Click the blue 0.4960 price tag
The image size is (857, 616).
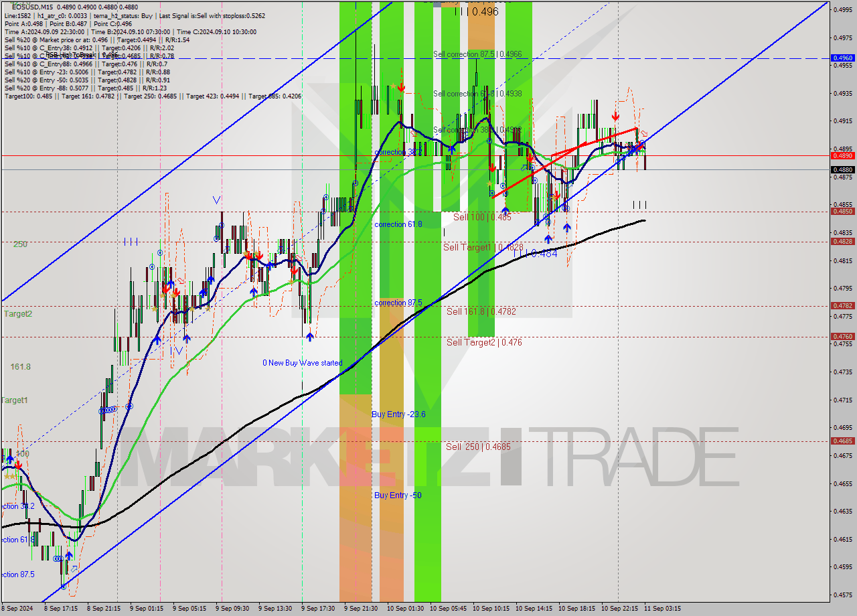coord(842,58)
